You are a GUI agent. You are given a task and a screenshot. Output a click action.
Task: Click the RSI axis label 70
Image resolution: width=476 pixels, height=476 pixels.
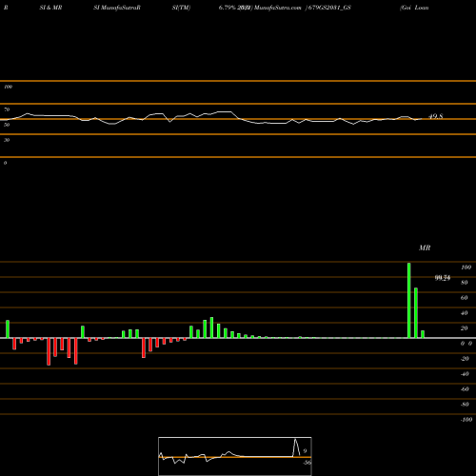(7, 109)
